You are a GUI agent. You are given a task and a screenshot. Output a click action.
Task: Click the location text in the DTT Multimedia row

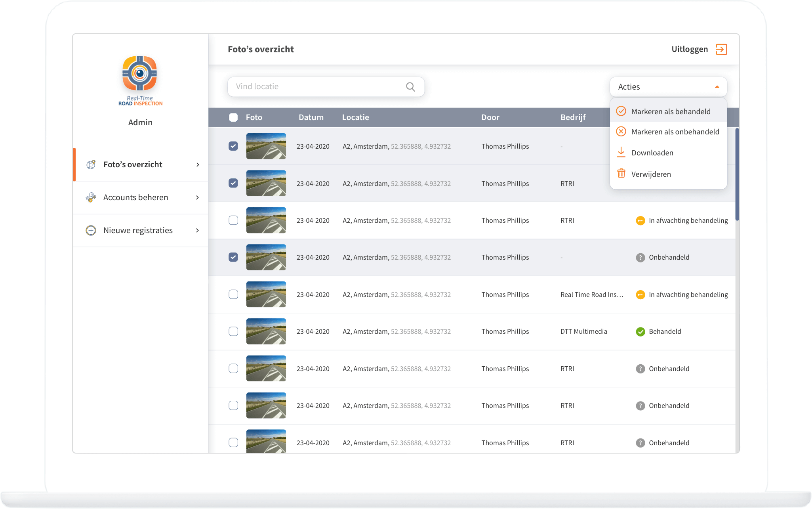coord(396,331)
